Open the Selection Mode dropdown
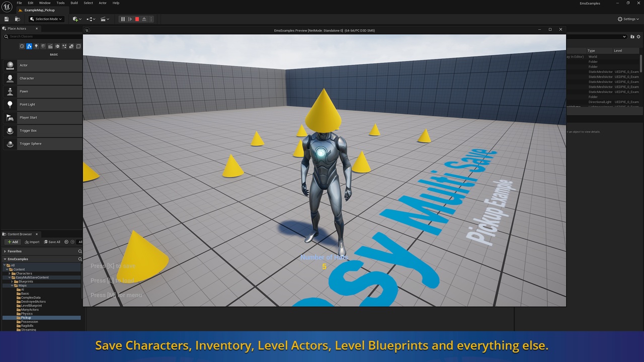Screen dimensions: 644x362 pos(46,19)
